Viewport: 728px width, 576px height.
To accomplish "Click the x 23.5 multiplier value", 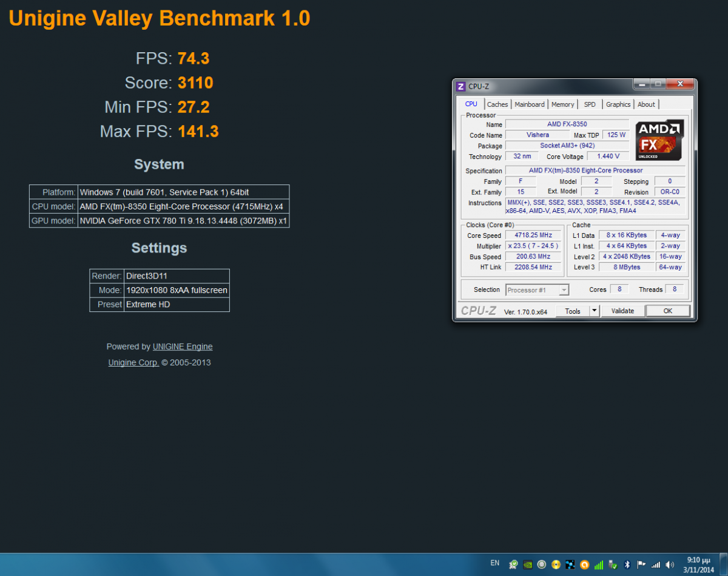I will click(533, 246).
